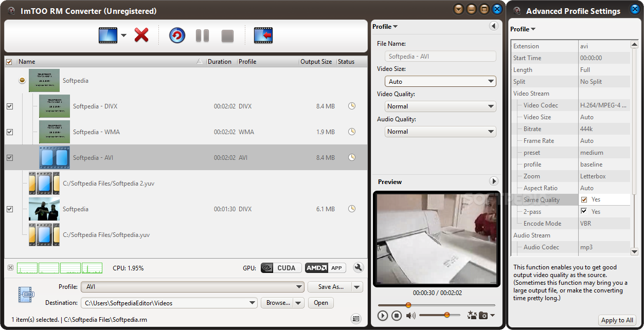The height and width of the screenshot is (330, 644).
Task: Open the Add File dropdown arrow
Action: click(123, 35)
